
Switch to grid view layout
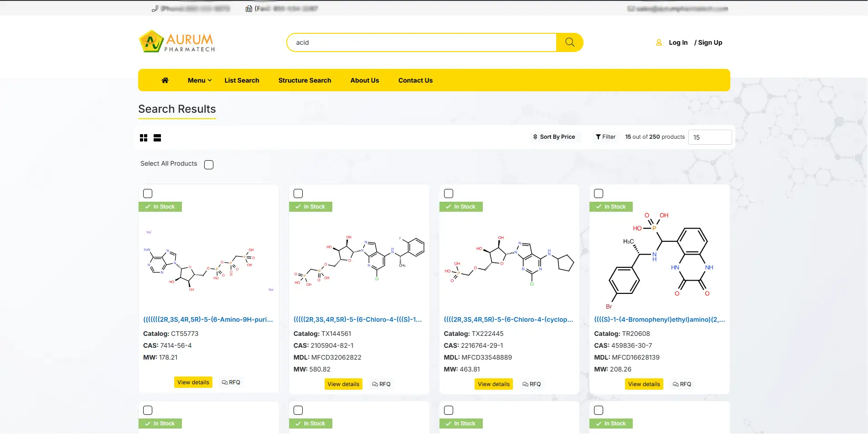pos(144,138)
